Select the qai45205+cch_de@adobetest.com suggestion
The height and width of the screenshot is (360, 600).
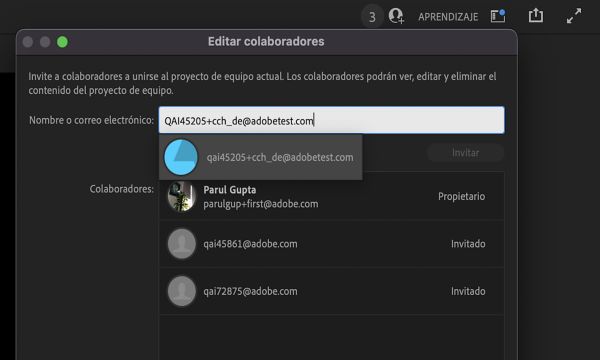coord(261,157)
